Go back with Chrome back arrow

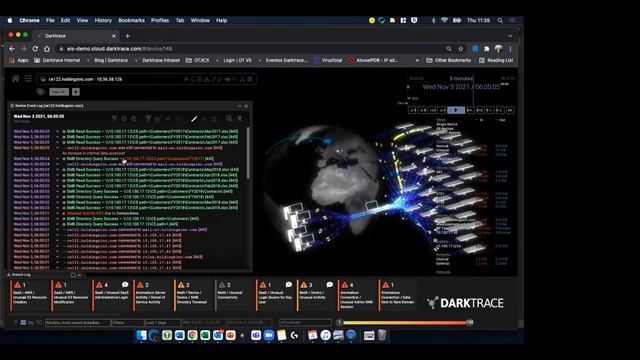point(12,49)
